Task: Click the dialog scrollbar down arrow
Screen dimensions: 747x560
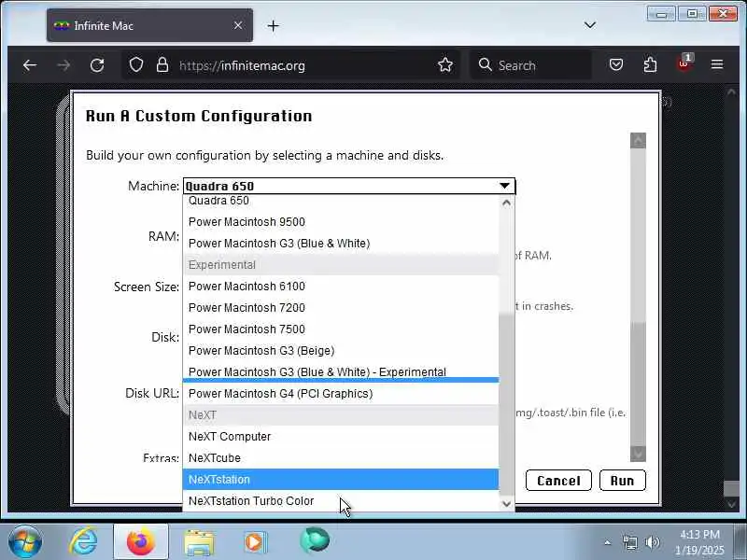Action: [638, 454]
